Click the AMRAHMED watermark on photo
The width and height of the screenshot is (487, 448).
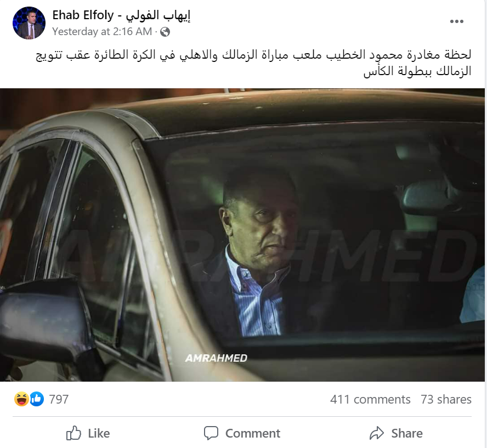point(216,358)
